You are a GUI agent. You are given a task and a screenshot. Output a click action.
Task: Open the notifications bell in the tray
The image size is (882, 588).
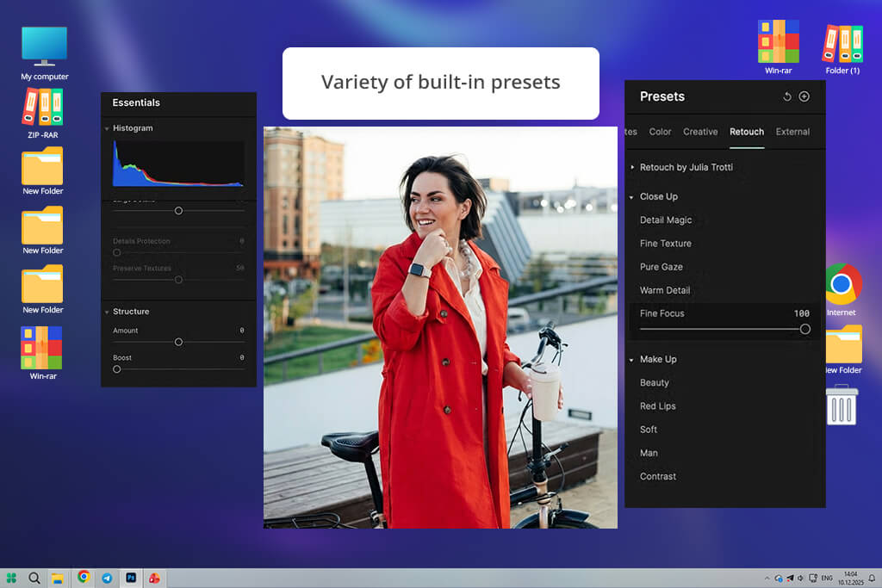coord(872,578)
